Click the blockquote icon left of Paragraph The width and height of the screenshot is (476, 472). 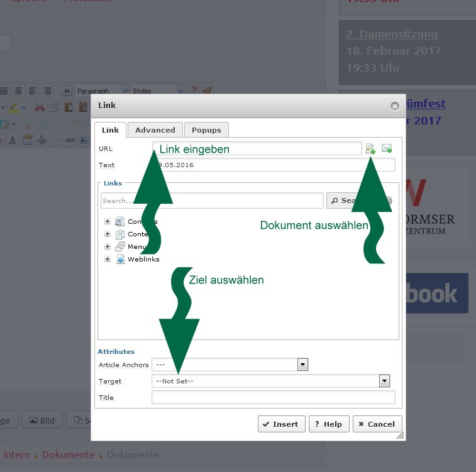67,91
